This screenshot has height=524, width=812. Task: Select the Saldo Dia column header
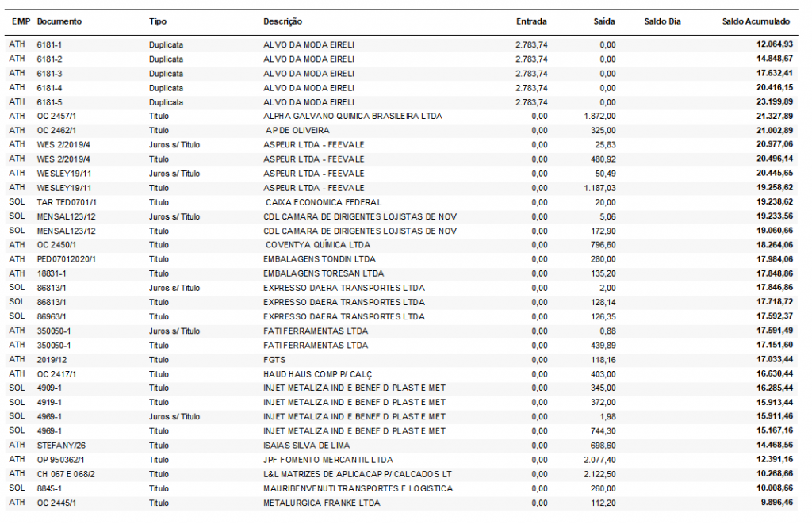point(662,21)
